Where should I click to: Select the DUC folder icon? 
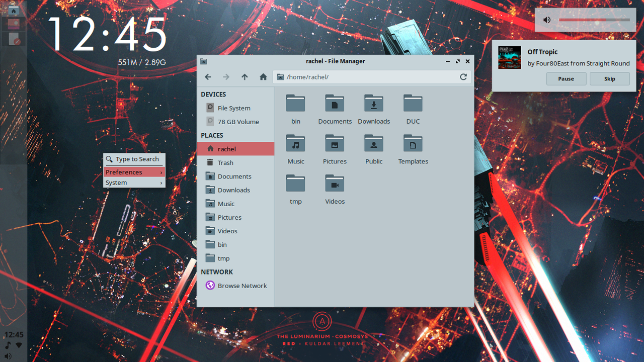point(413,103)
